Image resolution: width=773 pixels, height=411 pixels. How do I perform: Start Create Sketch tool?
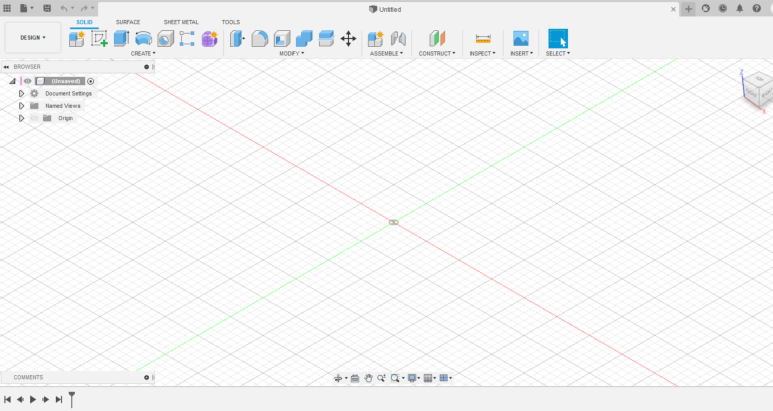click(99, 39)
